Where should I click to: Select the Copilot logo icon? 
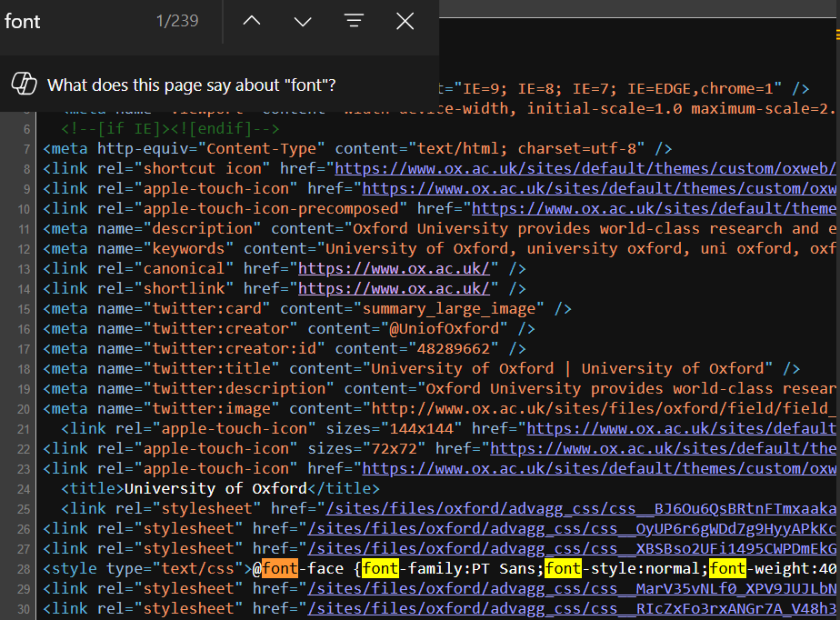click(x=25, y=85)
